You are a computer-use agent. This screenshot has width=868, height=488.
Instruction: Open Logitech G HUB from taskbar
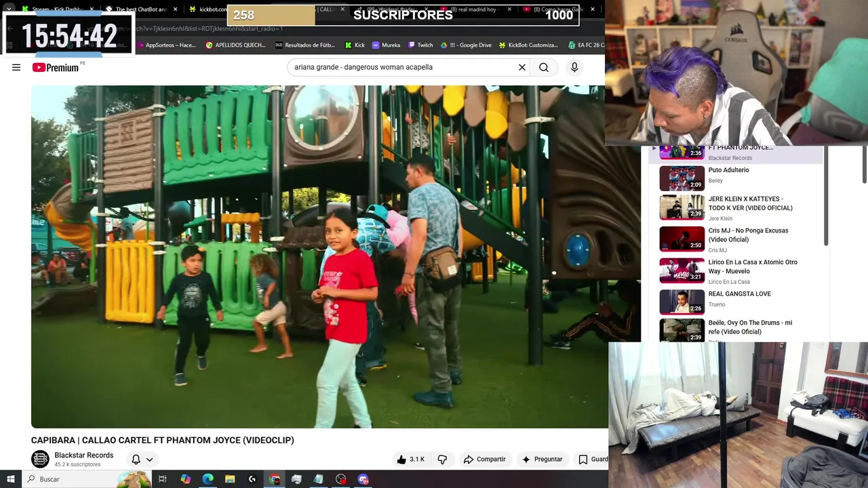[252, 479]
